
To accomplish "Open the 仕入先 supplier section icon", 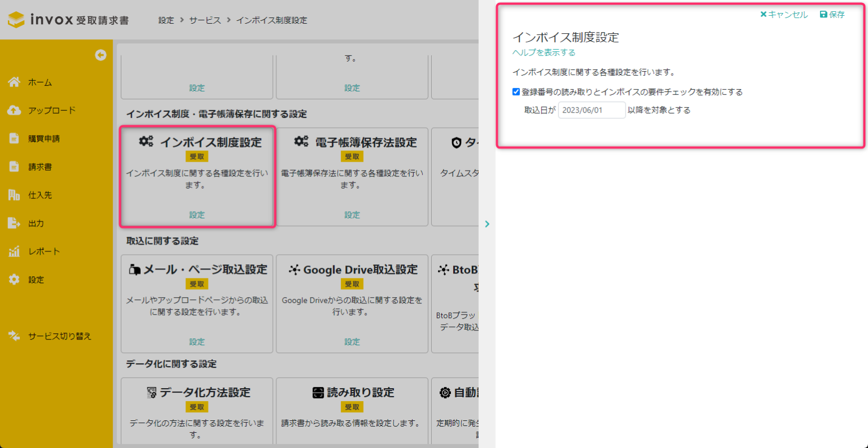I will point(14,194).
